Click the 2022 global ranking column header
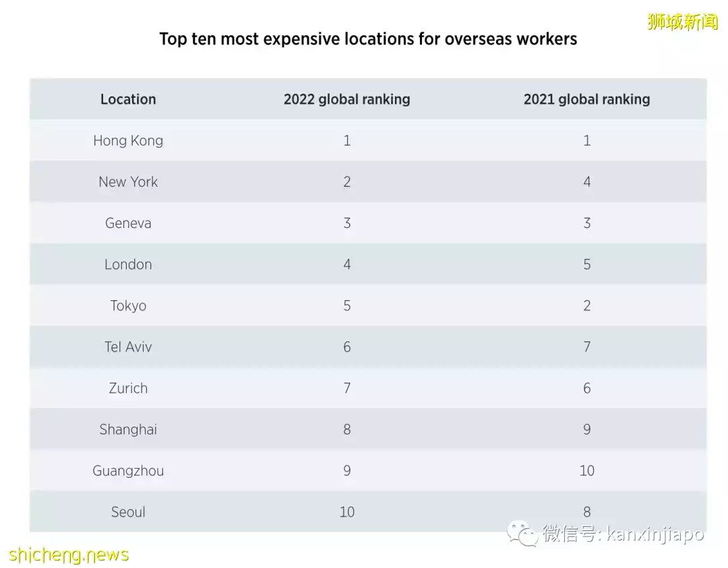728x568 pixels. pyautogui.click(x=346, y=99)
